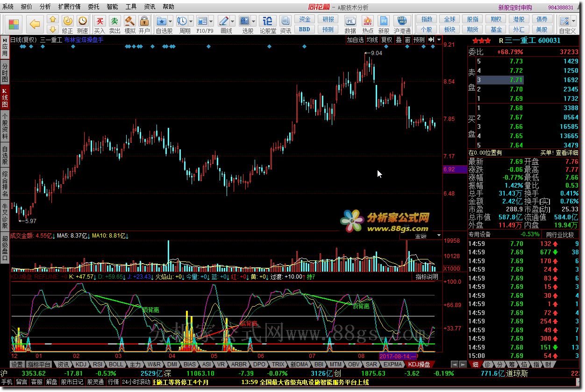Click the 港股 Hong Kong stocks button

pyautogui.click(x=519, y=20)
